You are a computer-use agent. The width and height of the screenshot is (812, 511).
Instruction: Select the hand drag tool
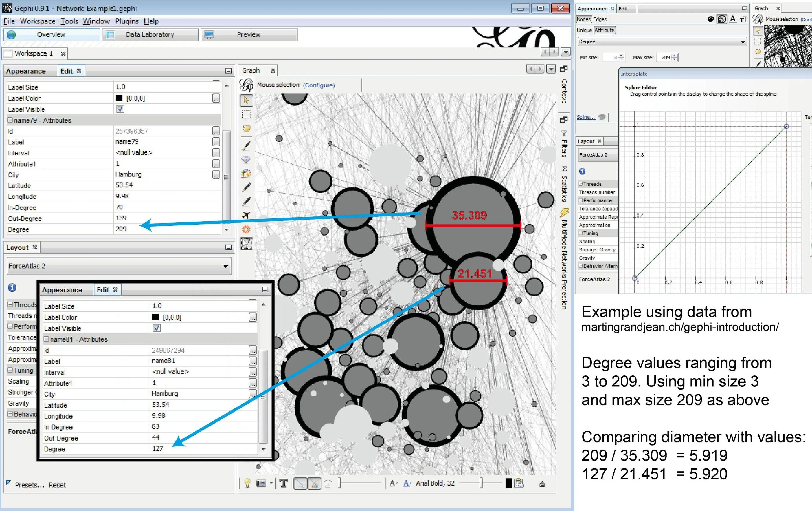[x=246, y=129]
